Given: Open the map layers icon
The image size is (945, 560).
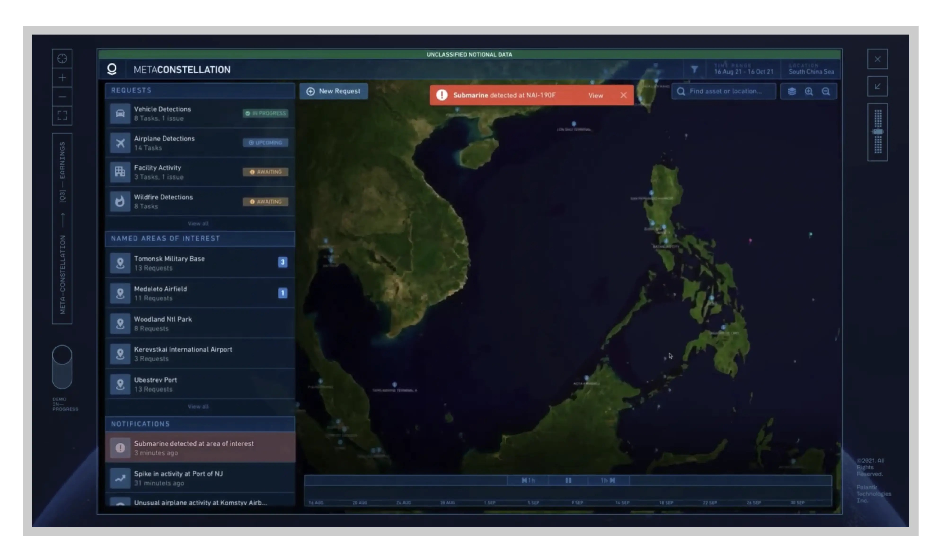Looking at the screenshot, I should [x=792, y=91].
